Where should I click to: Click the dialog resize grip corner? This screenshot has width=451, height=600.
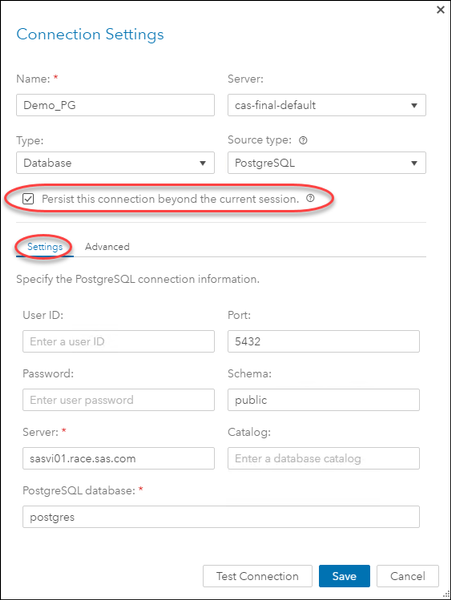(x=446, y=595)
